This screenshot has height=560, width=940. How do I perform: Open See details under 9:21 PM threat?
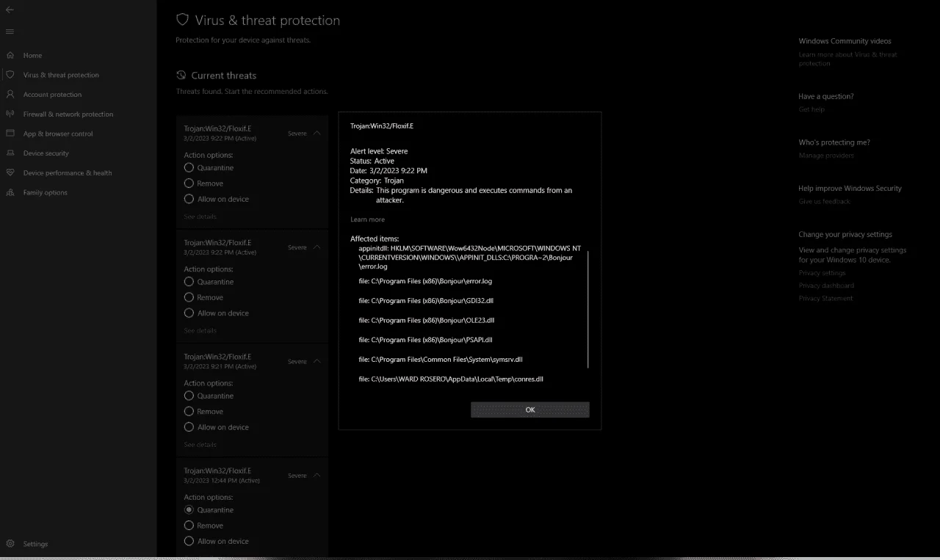200,445
